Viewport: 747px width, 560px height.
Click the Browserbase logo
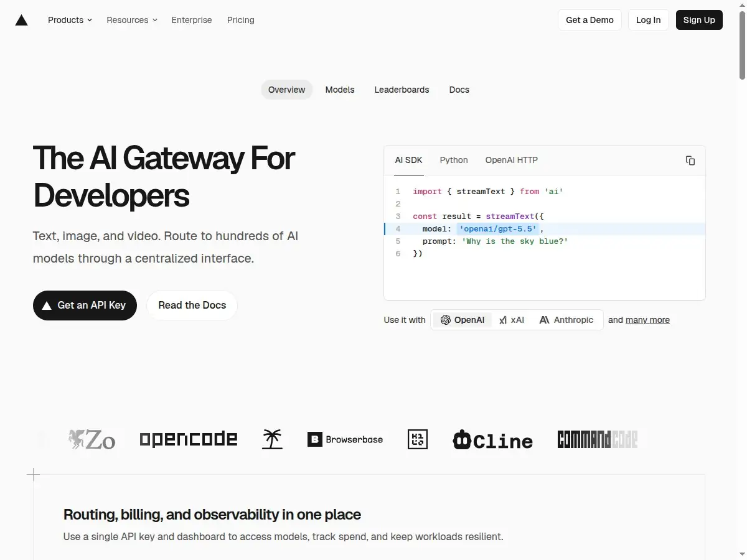[x=345, y=439]
